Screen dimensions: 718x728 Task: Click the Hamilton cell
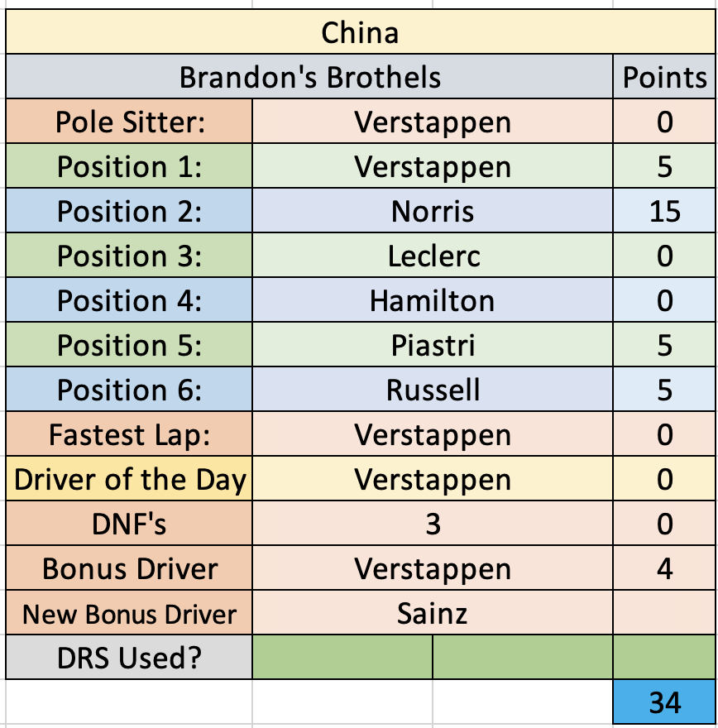(x=433, y=299)
